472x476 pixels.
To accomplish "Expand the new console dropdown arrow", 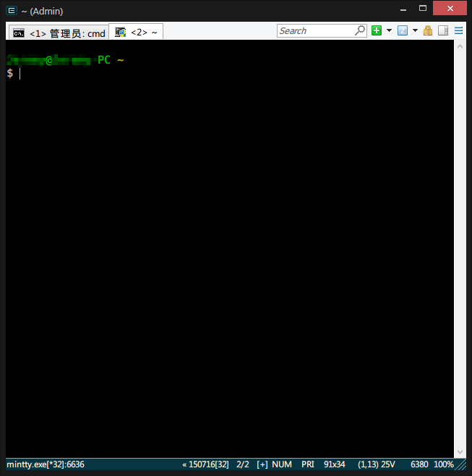I will [389, 30].
